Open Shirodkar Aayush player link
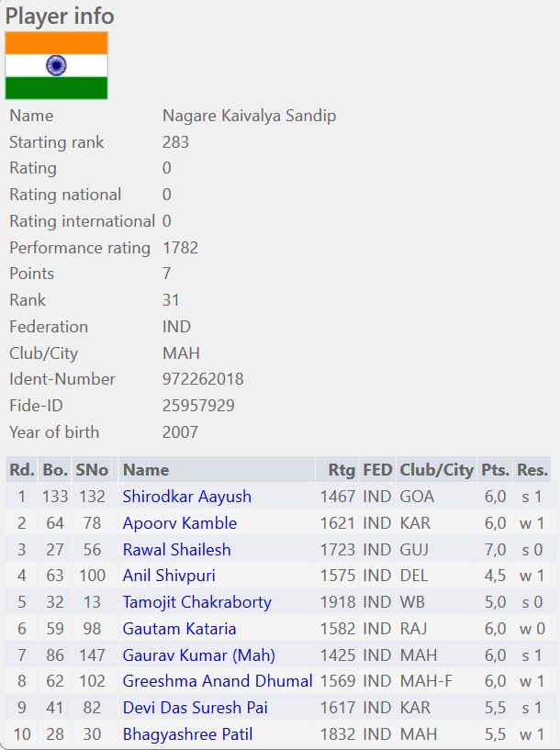The height and width of the screenshot is (750, 560). 186,497
